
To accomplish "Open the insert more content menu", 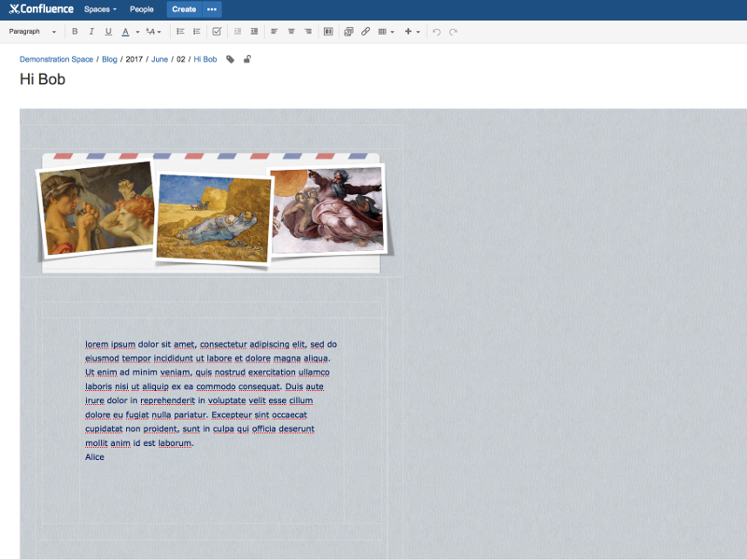I will 412,32.
